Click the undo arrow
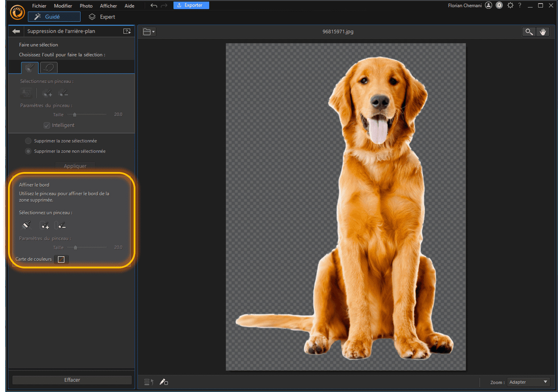 pos(154,6)
